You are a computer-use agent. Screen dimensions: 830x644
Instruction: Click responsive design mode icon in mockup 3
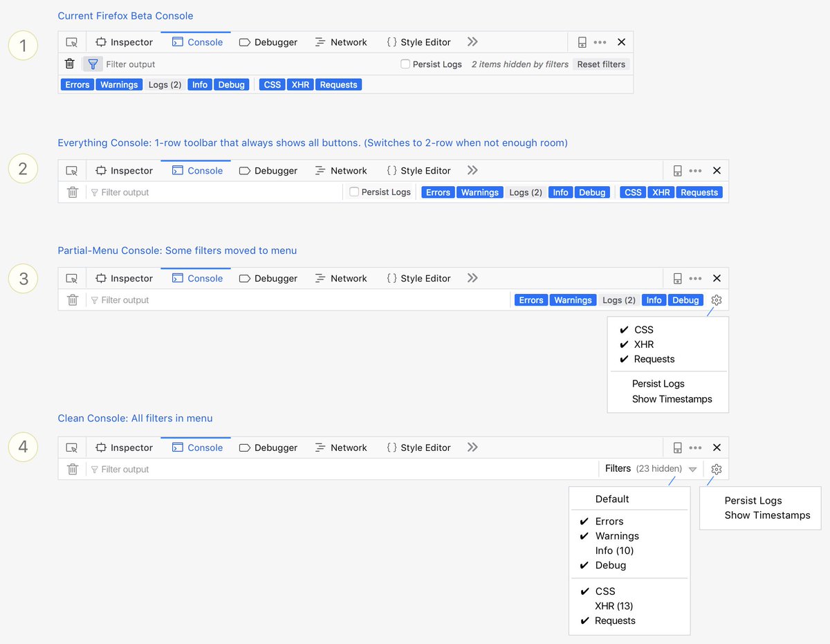tap(678, 279)
